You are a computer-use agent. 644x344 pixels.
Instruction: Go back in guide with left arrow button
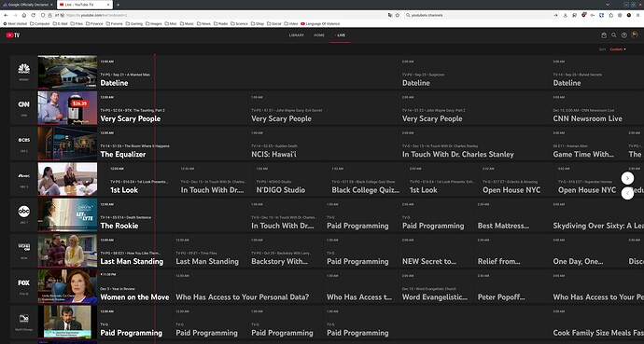627,193
